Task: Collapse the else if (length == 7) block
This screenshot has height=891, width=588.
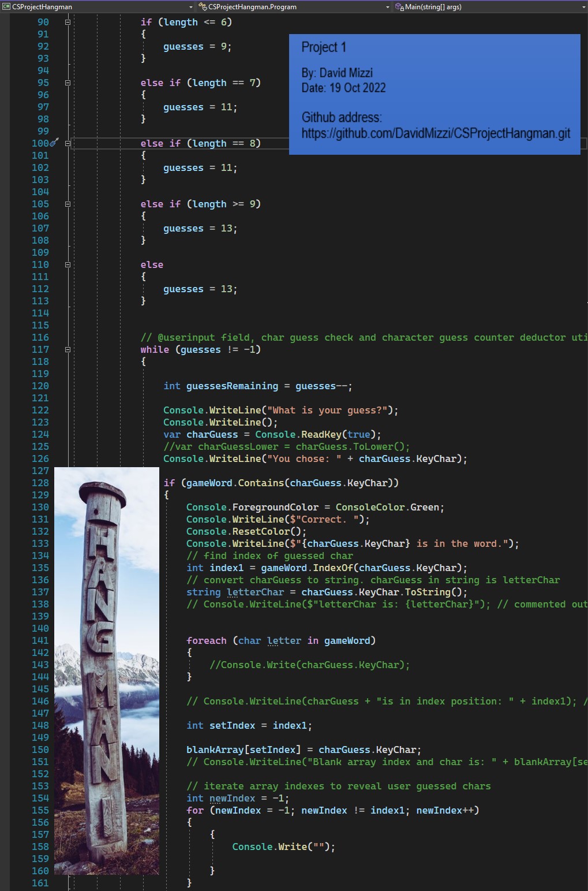Action: click(x=66, y=83)
